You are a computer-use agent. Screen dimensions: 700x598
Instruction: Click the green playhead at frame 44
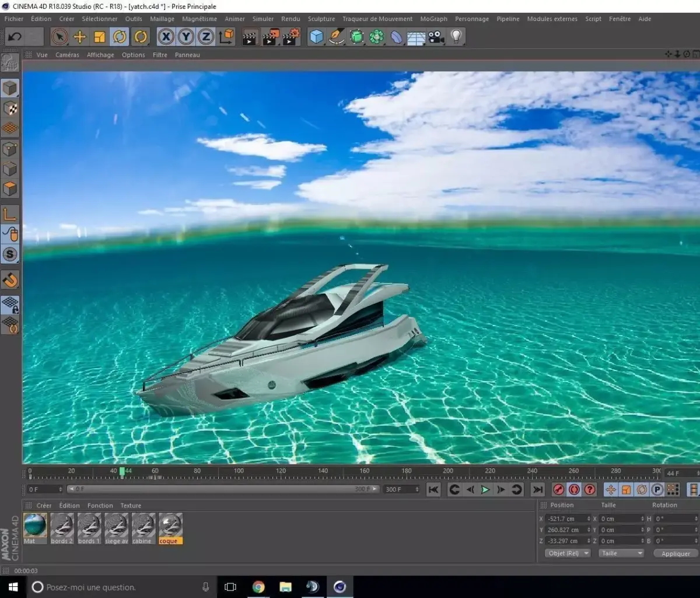click(122, 471)
